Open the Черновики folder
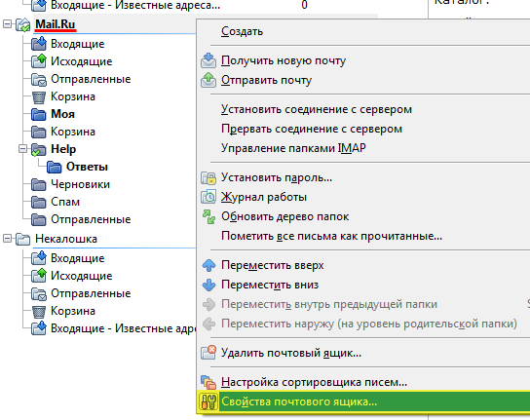The width and height of the screenshot is (530, 420). tap(80, 184)
